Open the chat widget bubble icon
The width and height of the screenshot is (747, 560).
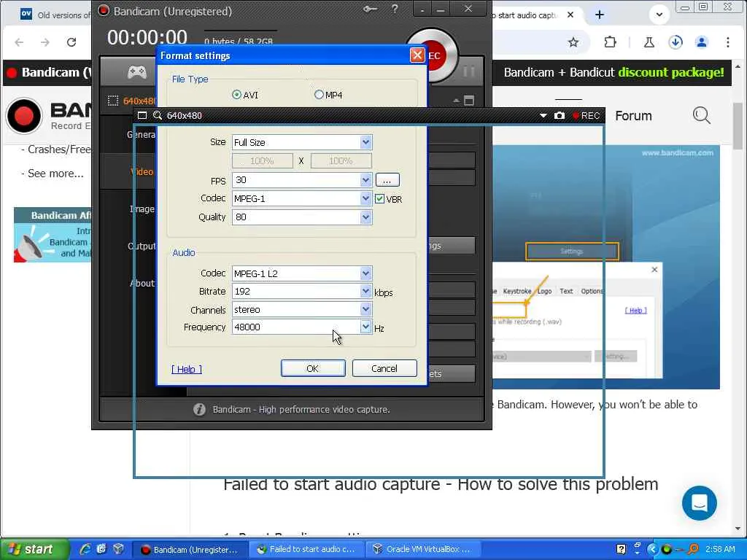pyautogui.click(x=700, y=503)
